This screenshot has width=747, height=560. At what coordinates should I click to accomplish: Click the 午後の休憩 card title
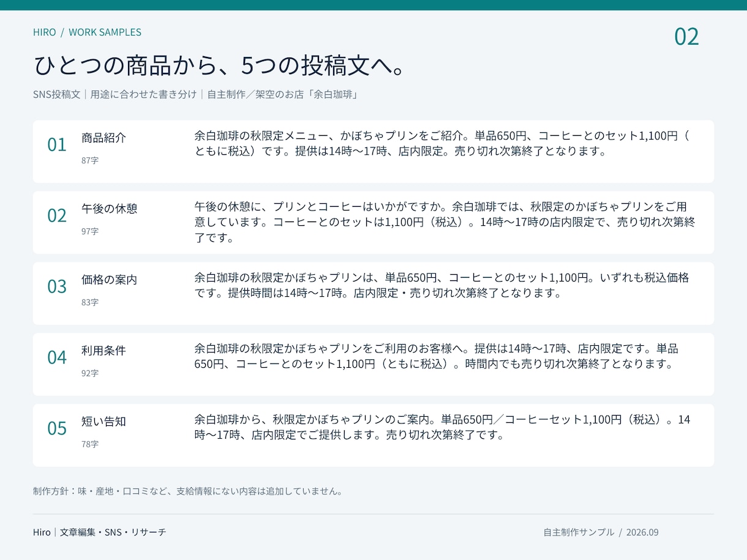[x=110, y=209]
